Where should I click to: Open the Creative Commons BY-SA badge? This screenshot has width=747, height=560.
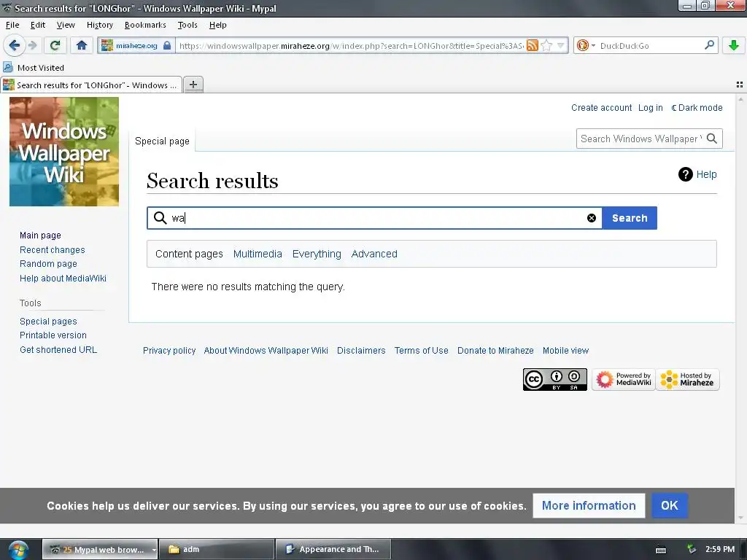pos(555,379)
